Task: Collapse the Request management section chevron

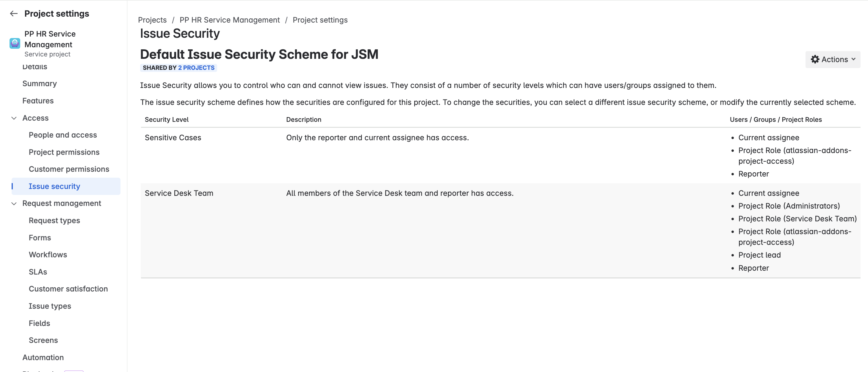Action: pyautogui.click(x=14, y=204)
